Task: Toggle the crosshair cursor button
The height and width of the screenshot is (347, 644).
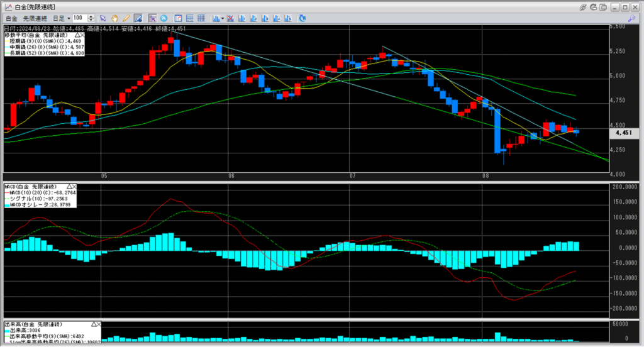Action: (152, 18)
